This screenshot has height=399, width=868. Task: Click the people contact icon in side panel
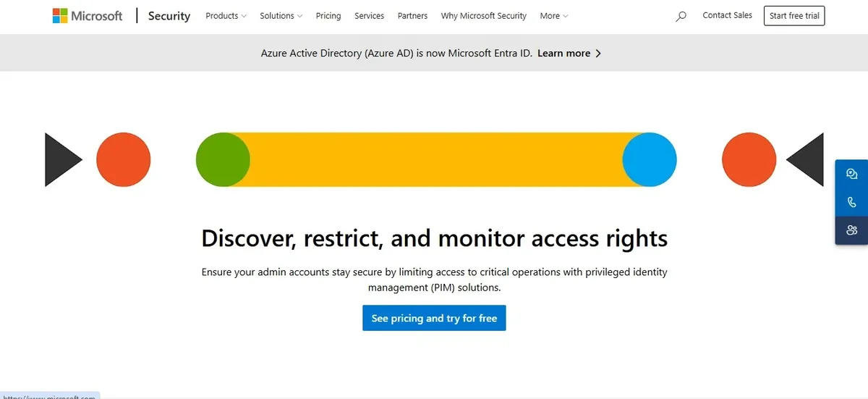pos(851,230)
